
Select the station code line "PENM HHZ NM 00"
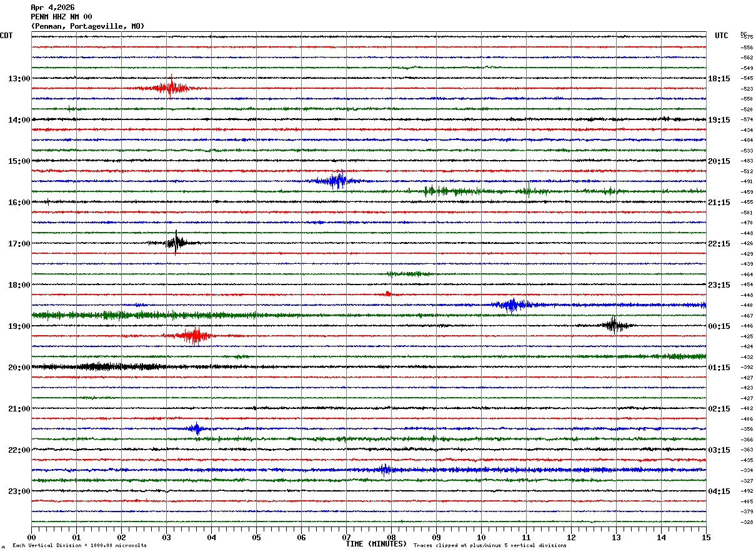[x=61, y=17]
